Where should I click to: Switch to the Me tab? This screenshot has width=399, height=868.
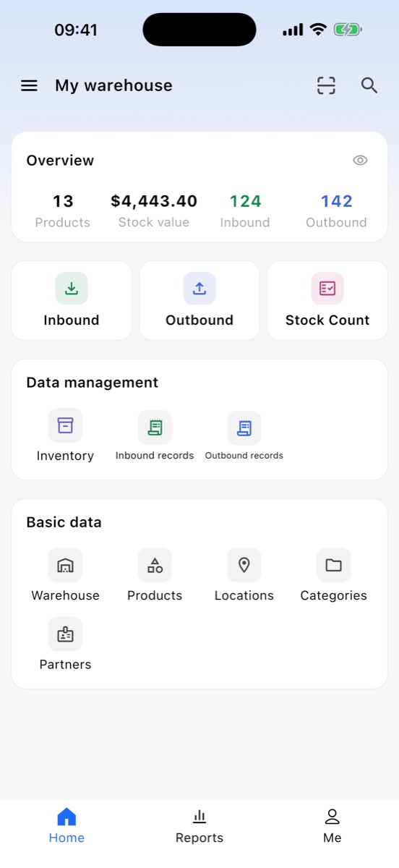(332, 827)
